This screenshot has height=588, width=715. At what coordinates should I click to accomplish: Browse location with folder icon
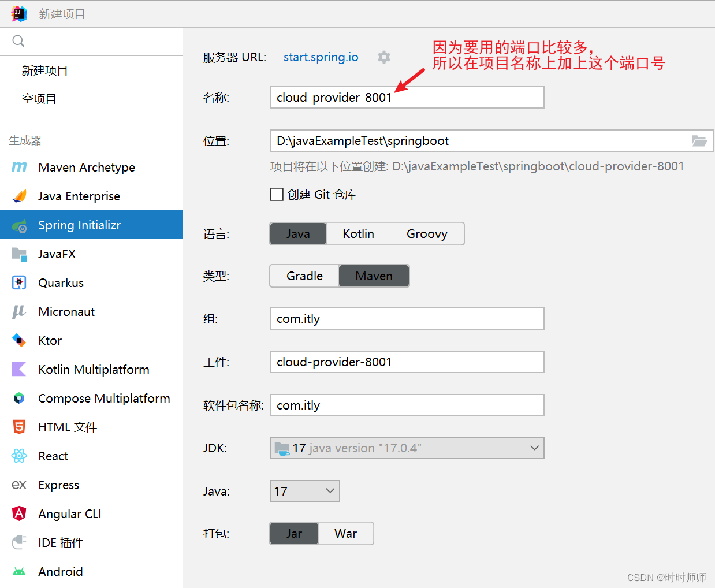[699, 141]
